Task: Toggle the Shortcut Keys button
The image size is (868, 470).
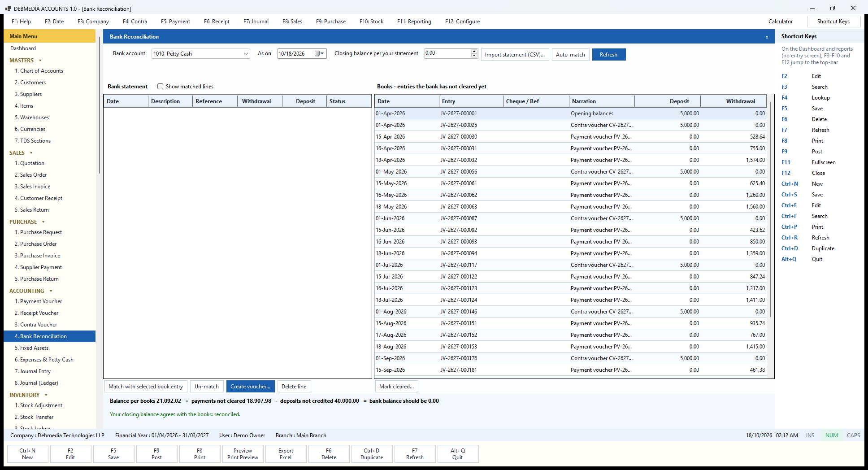Action: click(833, 22)
